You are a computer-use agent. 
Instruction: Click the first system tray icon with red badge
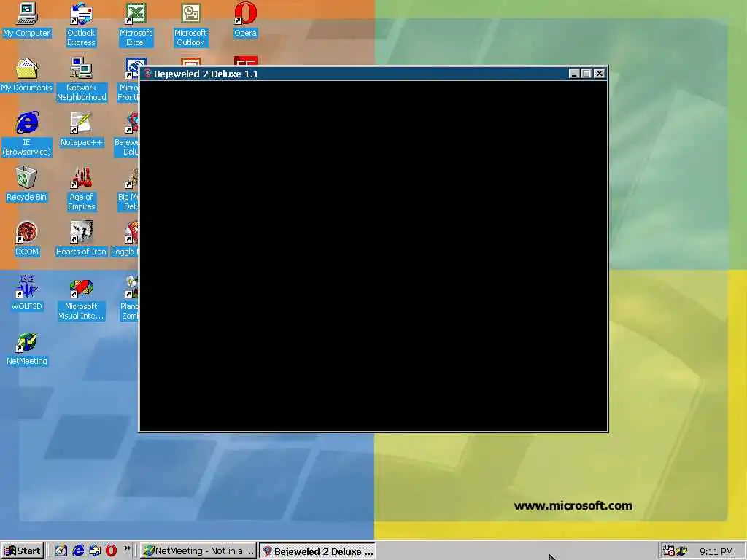[x=668, y=551]
